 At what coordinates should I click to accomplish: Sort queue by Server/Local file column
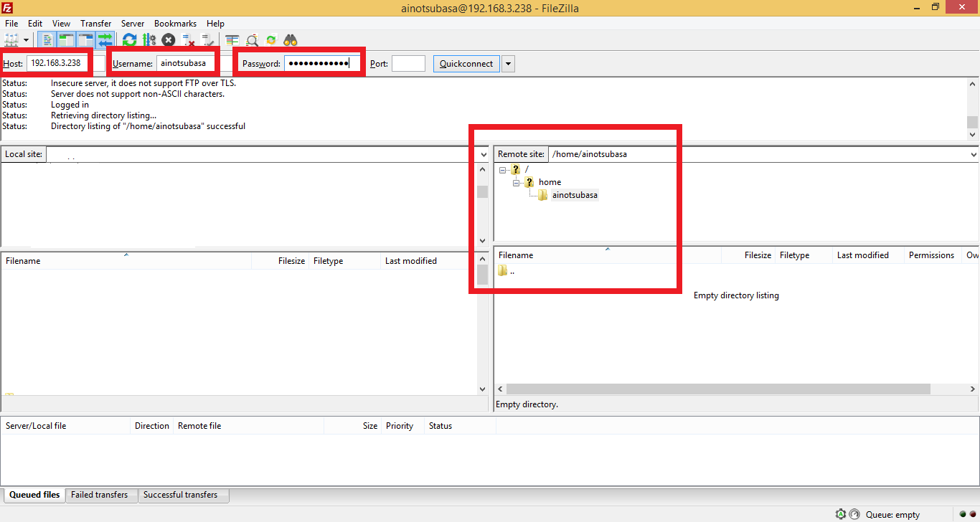click(66, 426)
